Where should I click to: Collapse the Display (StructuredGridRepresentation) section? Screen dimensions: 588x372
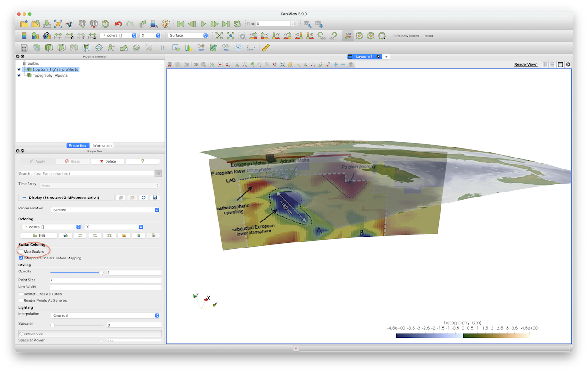pyautogui.click(x=24, y=197)
